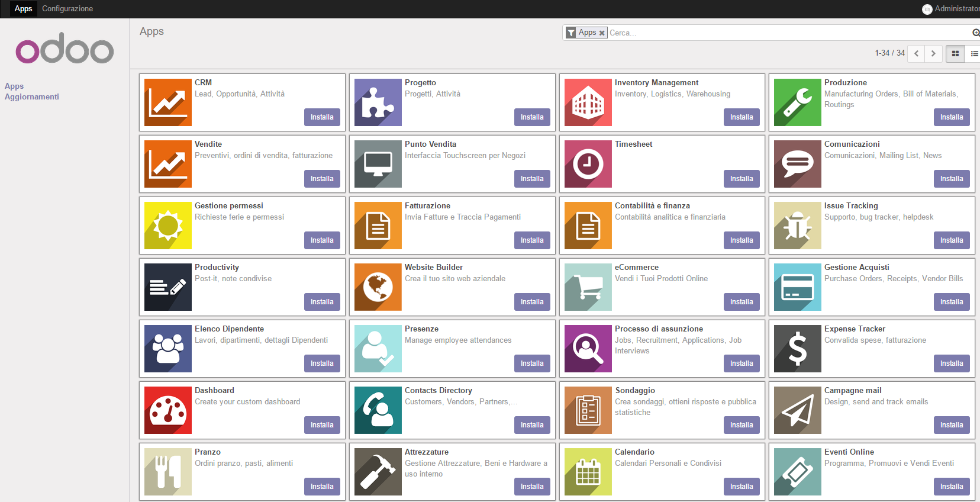
Task: Go to previous page of apps
Action: pos(916,53)
